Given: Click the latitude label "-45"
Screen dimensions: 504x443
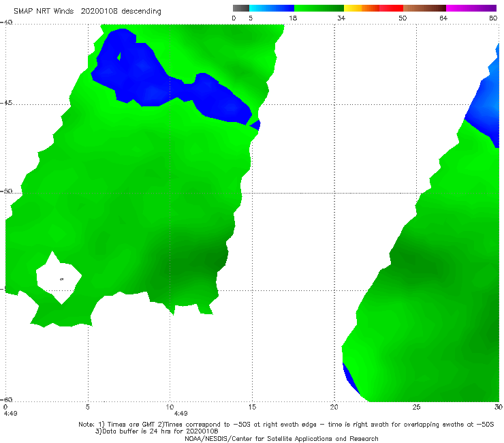Looking at the screenshot, I should (x=6, y=103).
